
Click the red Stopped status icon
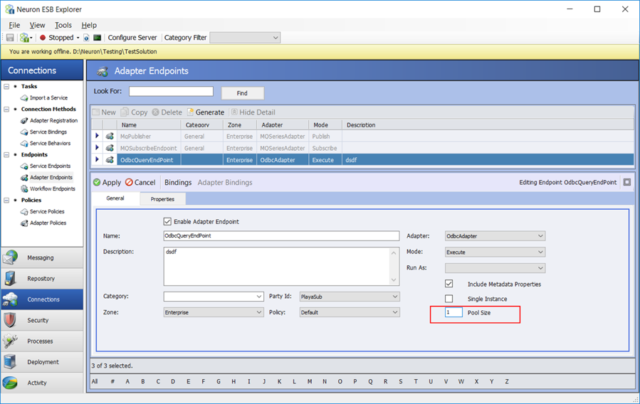pos(42,38)
